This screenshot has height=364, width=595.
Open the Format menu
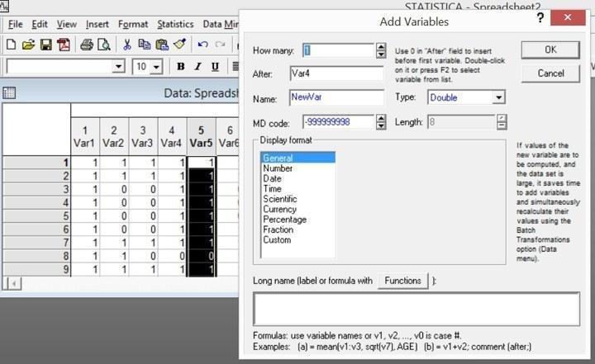click(x=133, y=24)
